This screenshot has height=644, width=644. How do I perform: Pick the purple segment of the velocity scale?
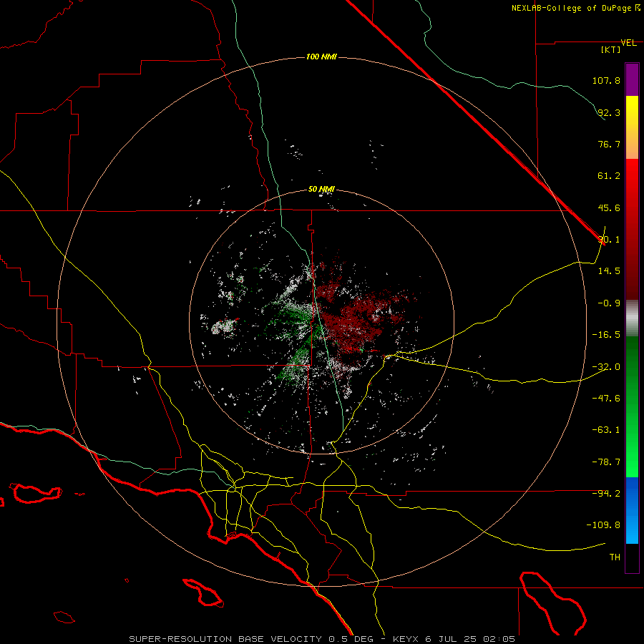[632, 79]
